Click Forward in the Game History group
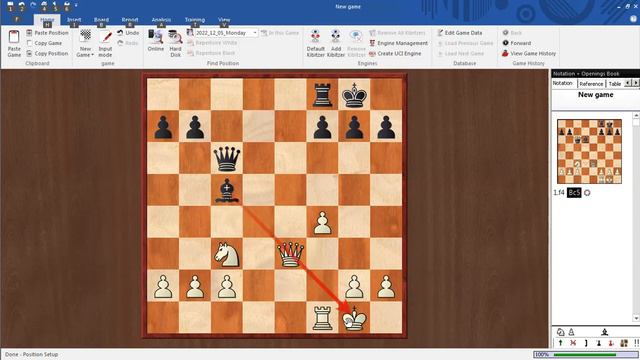640x360 pixels. click(x=517, y=43)
